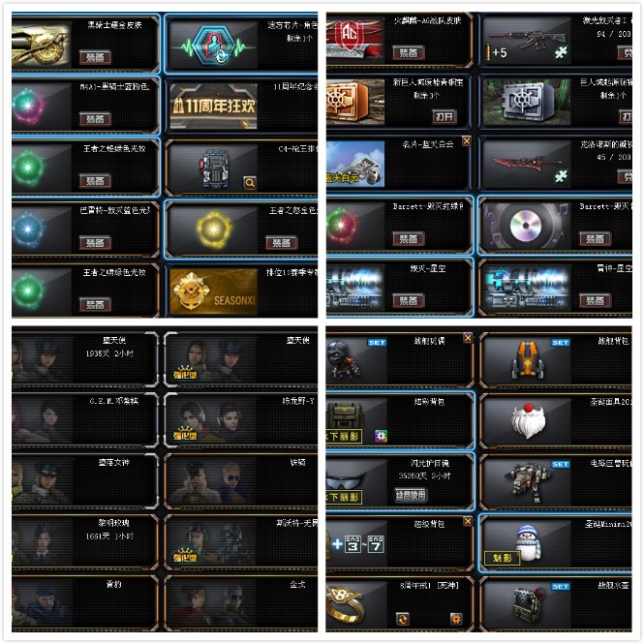Screen dimensions: 644x644
Task: Select the Santa beard mask item
Action: (528, 421)
